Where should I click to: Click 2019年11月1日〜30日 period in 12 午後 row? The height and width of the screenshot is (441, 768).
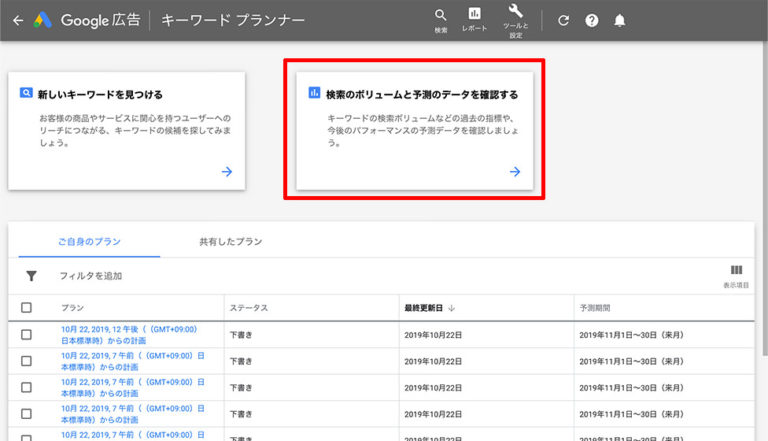click(631, 335)
